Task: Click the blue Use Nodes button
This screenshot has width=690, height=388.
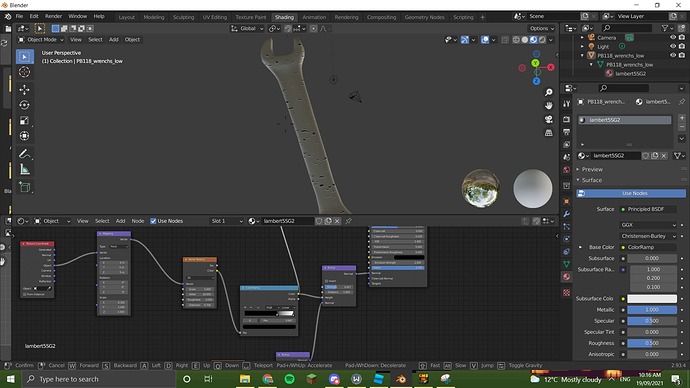Action: 631,193
